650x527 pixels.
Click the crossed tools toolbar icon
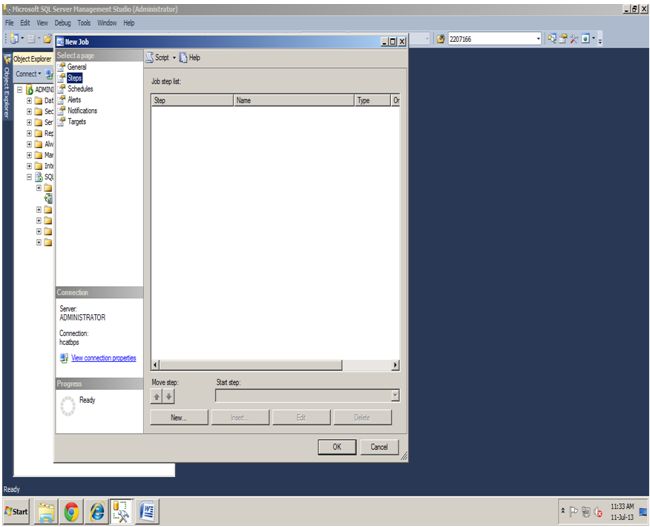pos(574,39)
